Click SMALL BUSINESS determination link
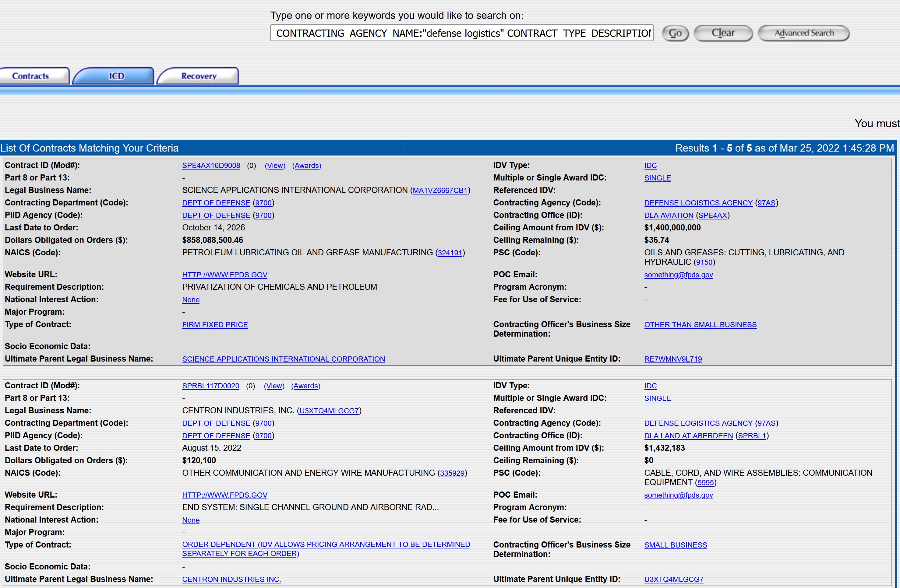Image resolution: width=900 pixels, height=588 pixels. pyautogui.click(x=676, y=545)
